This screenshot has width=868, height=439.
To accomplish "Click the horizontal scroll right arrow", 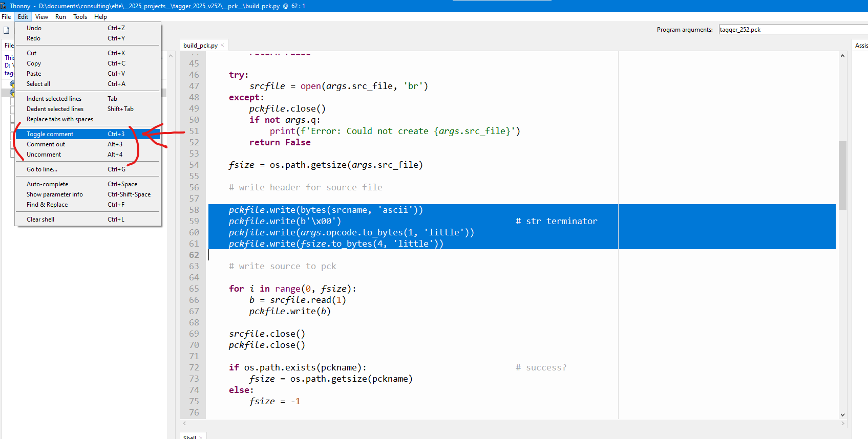I will pos(842,424).
